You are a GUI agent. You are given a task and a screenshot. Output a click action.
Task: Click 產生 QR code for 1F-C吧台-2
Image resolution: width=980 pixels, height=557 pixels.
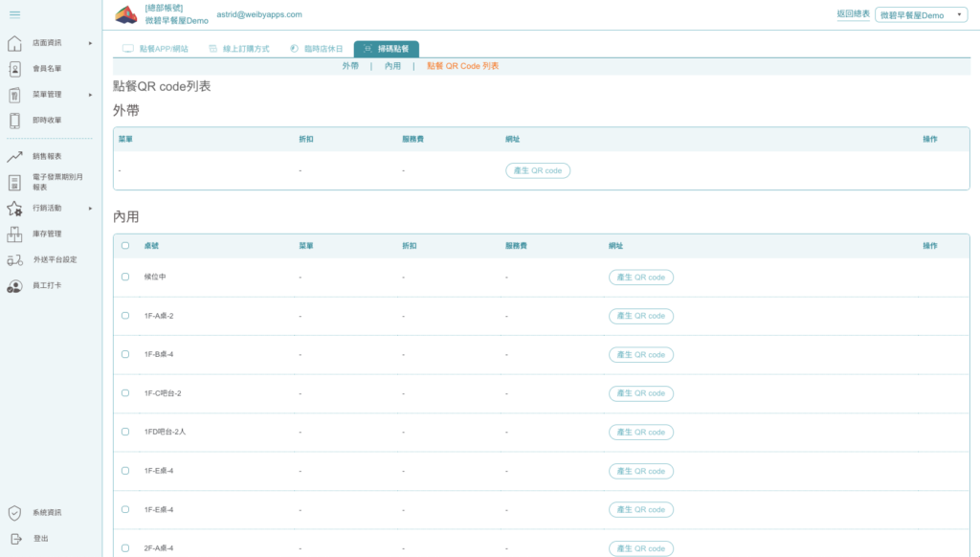pos(640,394)
